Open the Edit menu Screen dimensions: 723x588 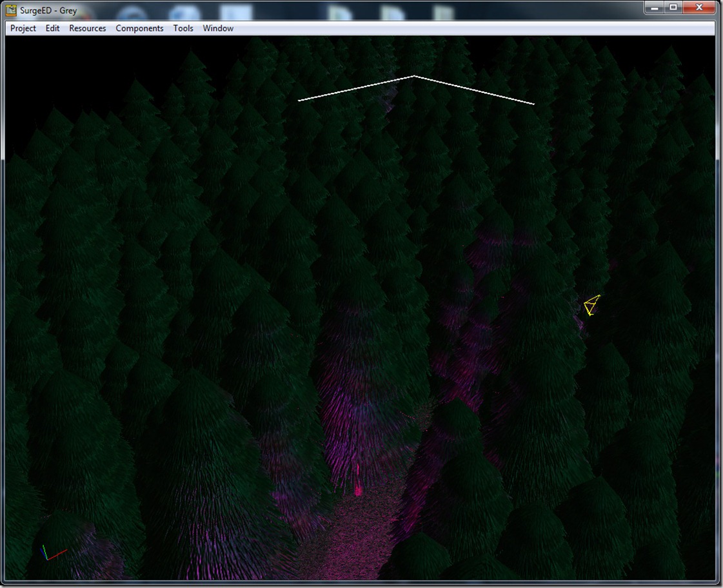coord(53,28)
